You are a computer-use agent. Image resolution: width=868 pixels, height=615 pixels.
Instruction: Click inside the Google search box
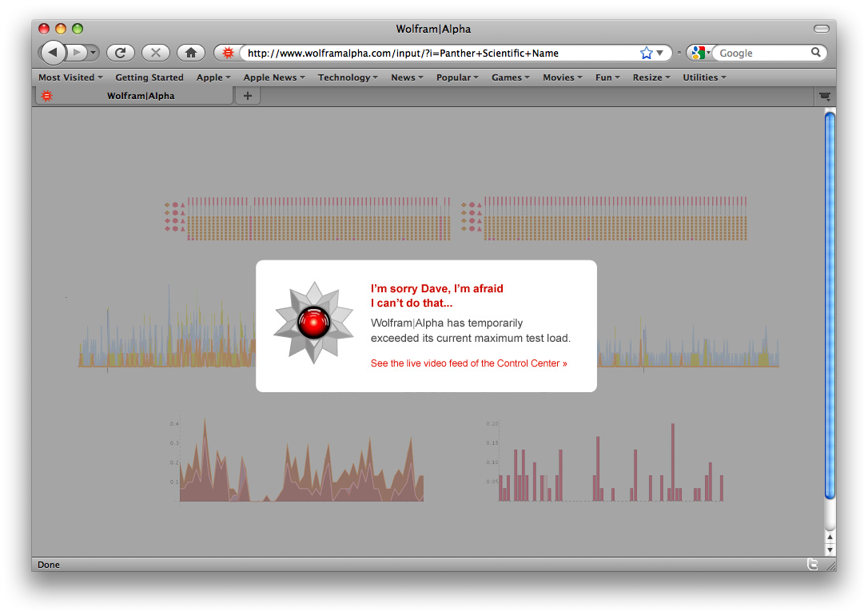point(762,53)
